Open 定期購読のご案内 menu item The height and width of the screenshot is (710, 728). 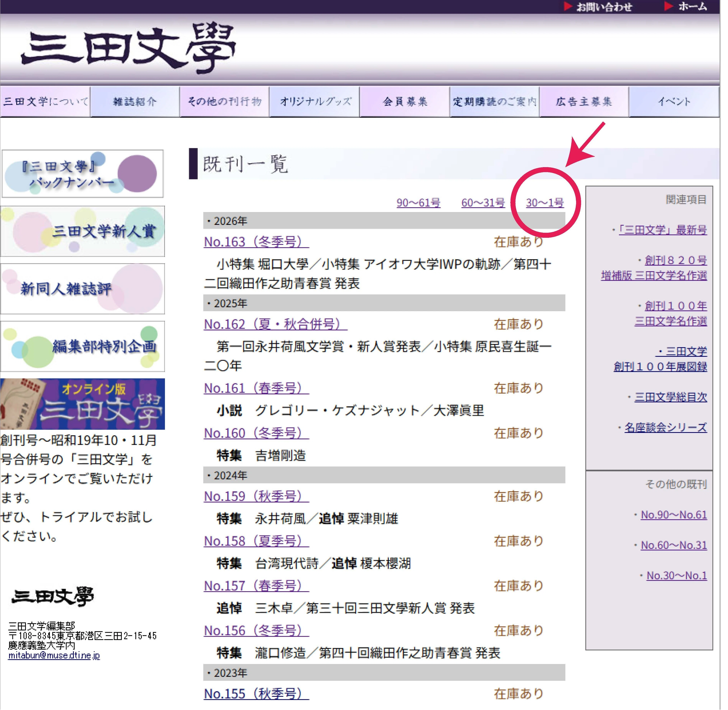495,102
